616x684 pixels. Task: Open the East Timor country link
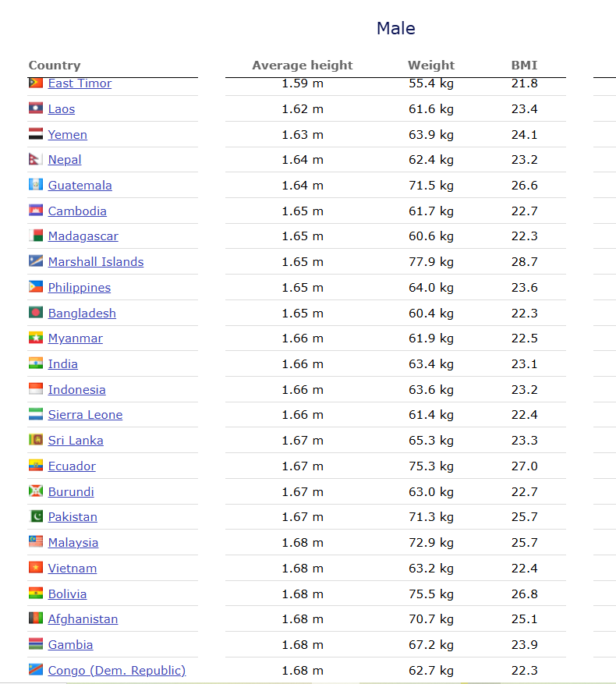coord(80,83)
